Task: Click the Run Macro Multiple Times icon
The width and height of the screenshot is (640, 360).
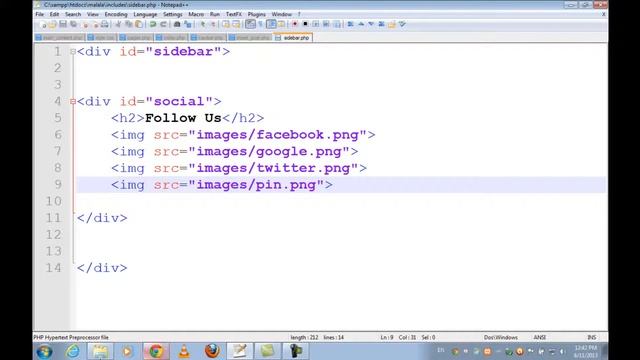Action: click(x=326, y=24)
